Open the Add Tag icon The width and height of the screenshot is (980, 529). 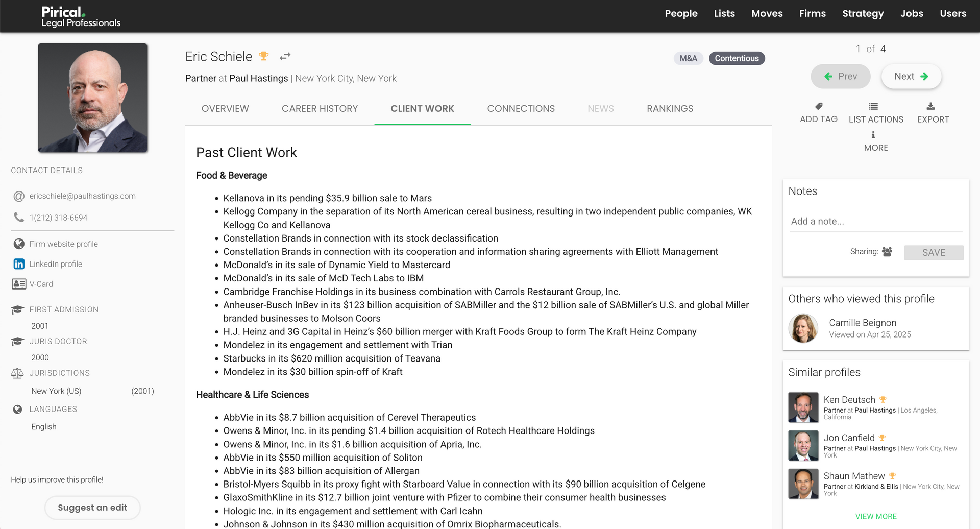click(819, 106)
